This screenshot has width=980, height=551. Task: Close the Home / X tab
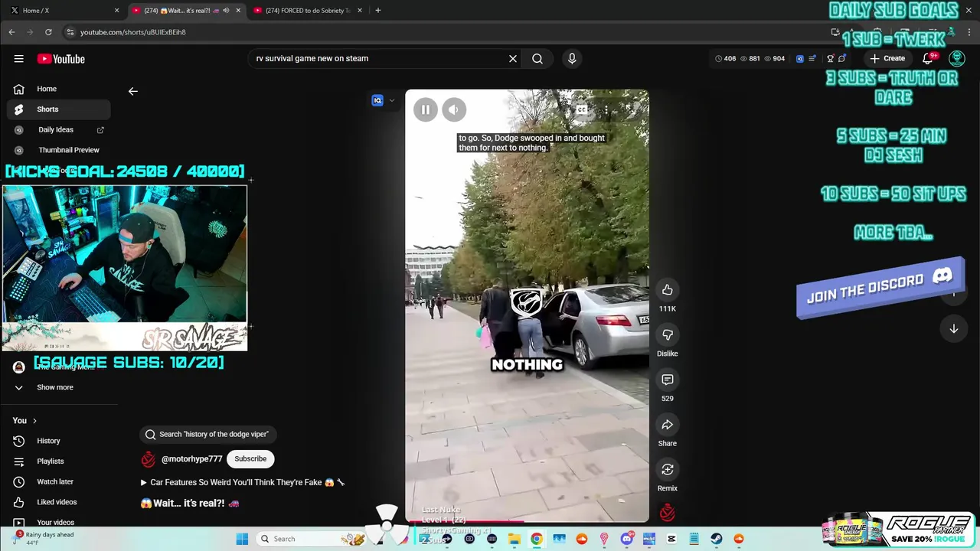point(116,10)
